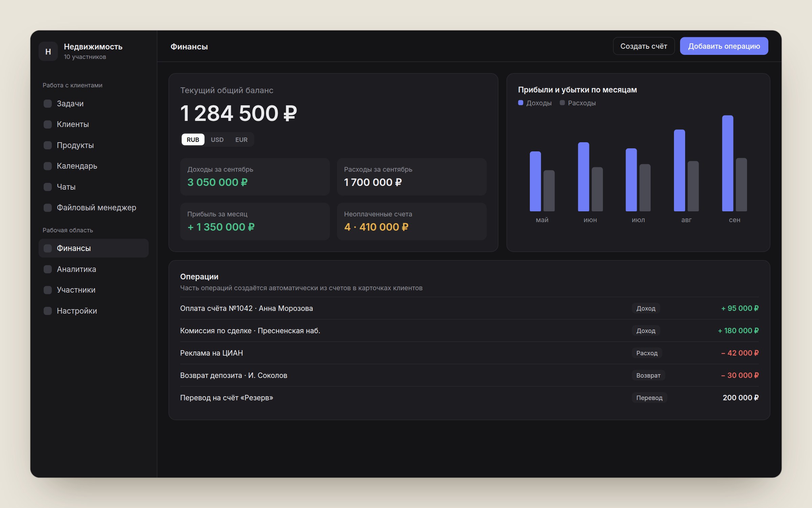
Task: Select operation Комиссия по сделке · Пресненская наб.
Action: (469, 331)
